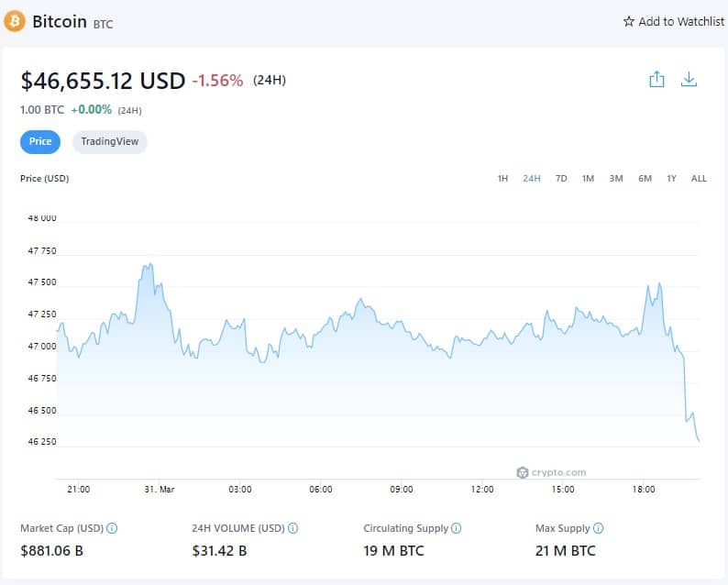Screen dimensions: 728x585
Task: Click the 31. Mar date axis label
Action: pos(160,489)
